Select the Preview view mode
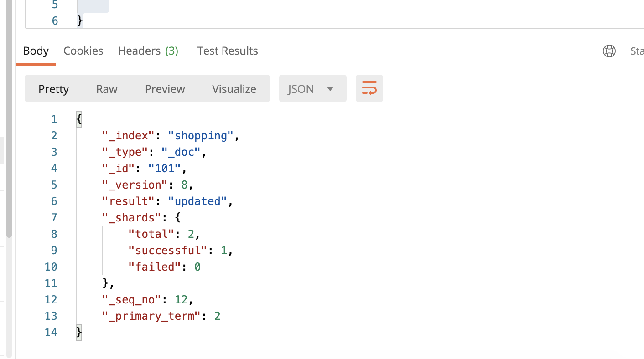Screen dimensions: 644x359 point(165,89)
